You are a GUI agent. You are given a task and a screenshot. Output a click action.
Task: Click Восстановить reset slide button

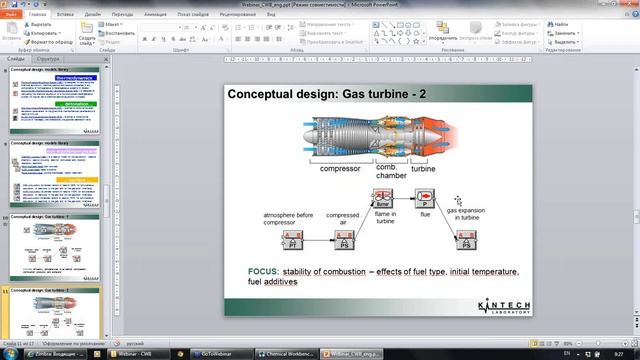point(117,33)
